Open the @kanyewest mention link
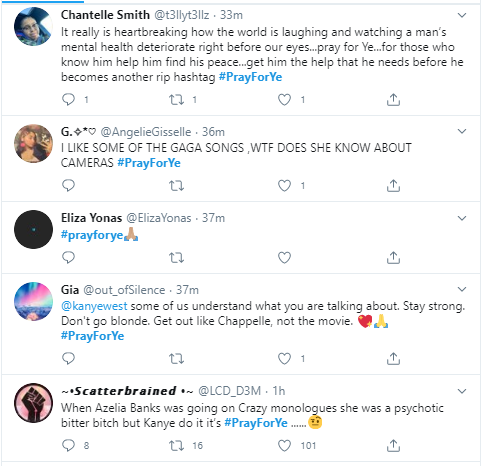Screen dimensions: 483x466 (x=94, y=306)
